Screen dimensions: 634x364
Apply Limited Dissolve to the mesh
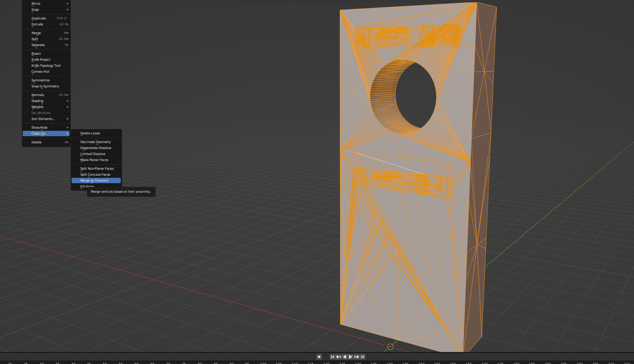click(93, 154)
